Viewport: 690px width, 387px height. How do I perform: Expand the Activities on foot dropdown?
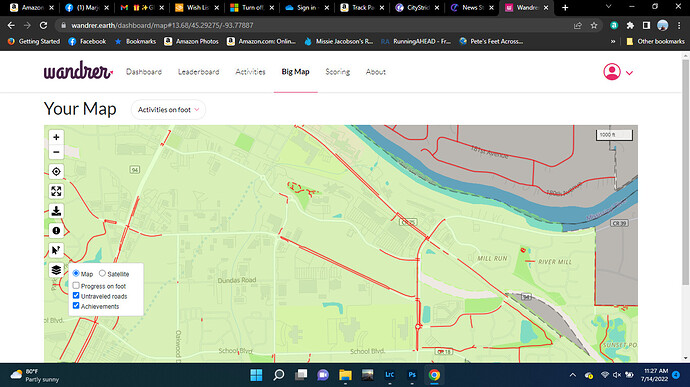(168, 110)
